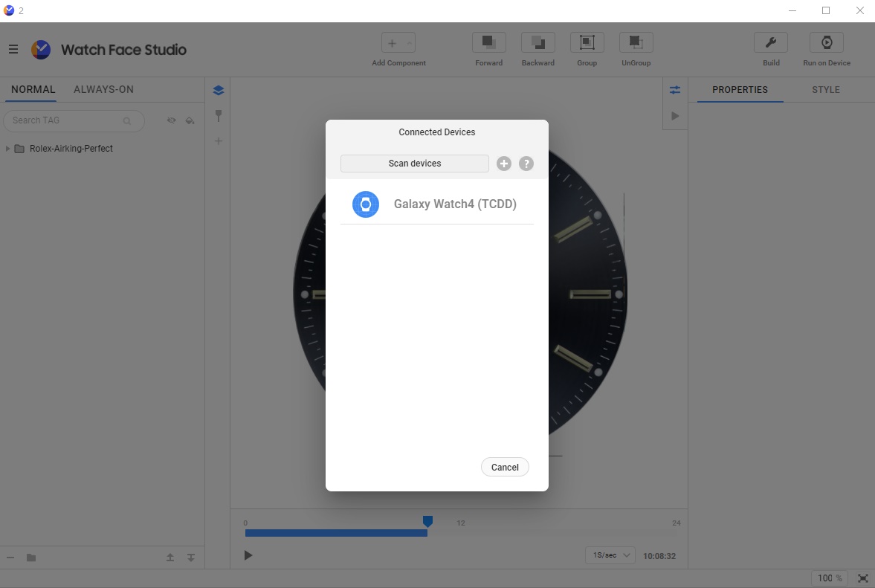Click the move-up arrow icon
This screenshot has height=588, width=875.
coord(170,558)
